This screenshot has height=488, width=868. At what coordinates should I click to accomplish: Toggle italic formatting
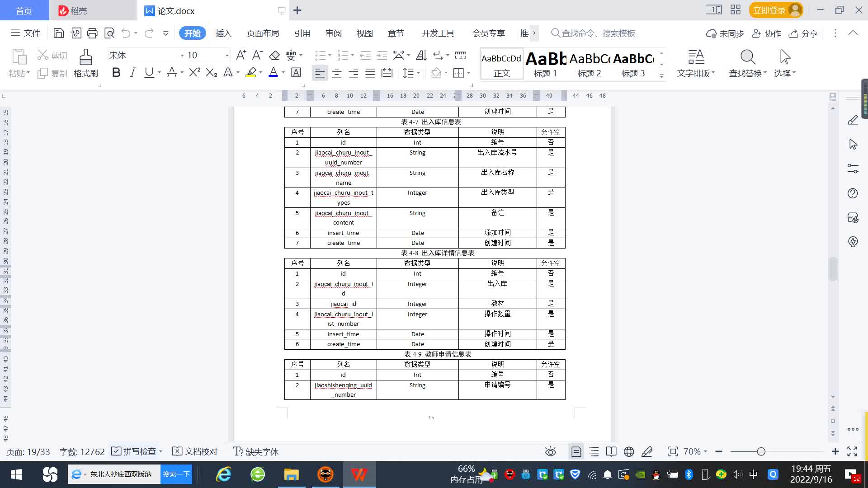[132, 73]
